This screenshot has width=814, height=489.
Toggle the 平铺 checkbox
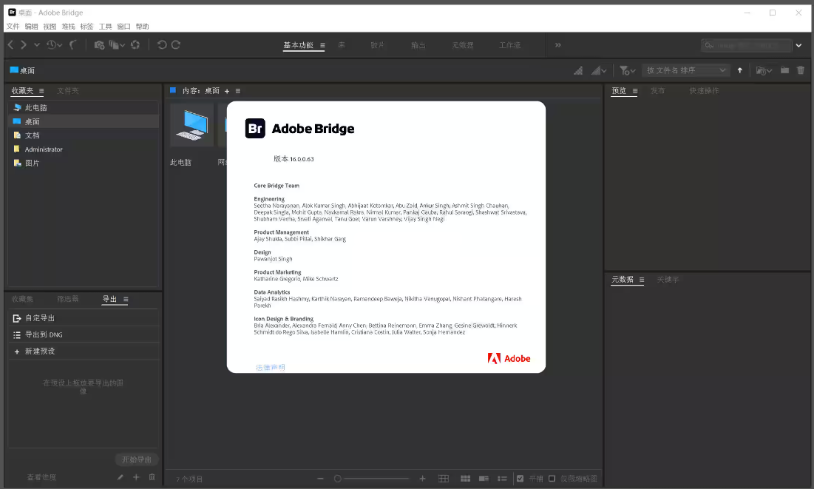(x=520, y=479)
